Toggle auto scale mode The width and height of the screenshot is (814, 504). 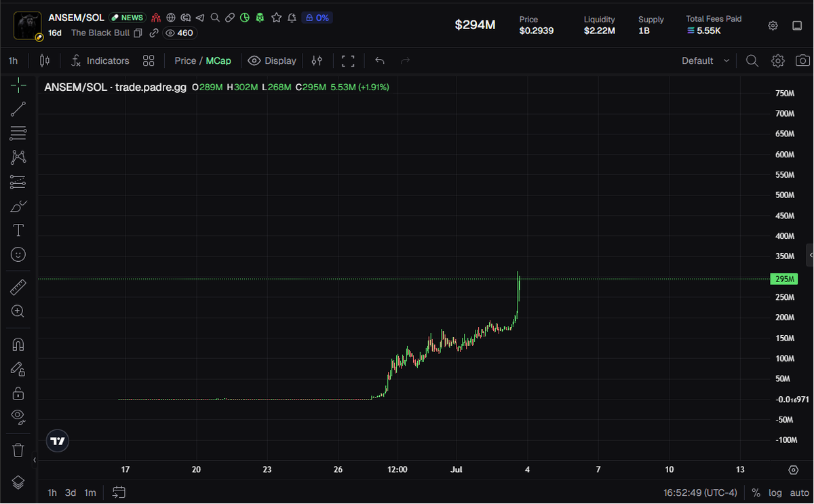tap(799, 492)
